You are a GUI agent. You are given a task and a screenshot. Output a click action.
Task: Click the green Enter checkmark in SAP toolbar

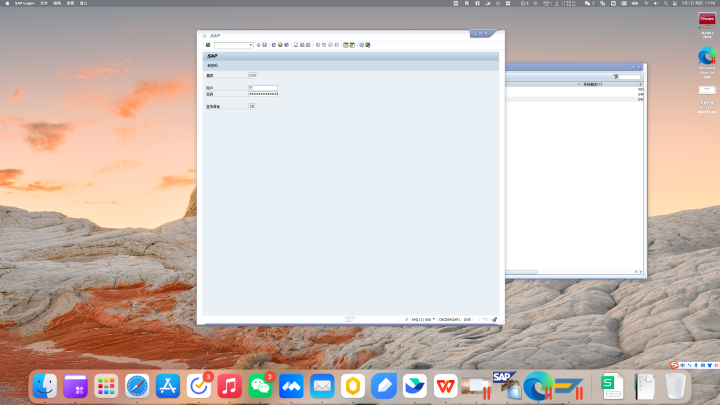(208, 45)
